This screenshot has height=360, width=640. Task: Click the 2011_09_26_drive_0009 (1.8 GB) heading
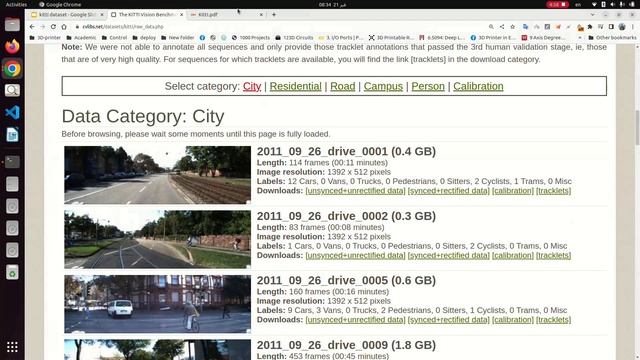(x=346, y=345)
